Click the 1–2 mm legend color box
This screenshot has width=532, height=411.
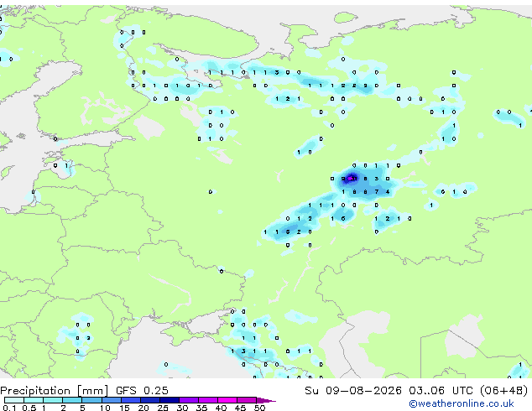tap(53, 400)
